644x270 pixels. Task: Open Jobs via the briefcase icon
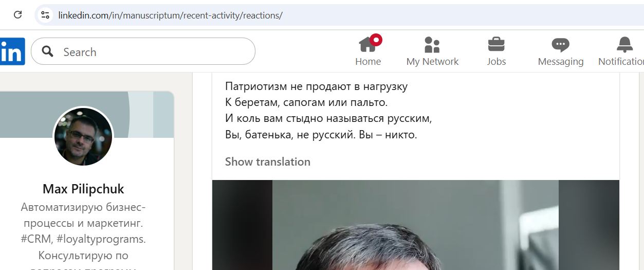(x=496, y=45)
